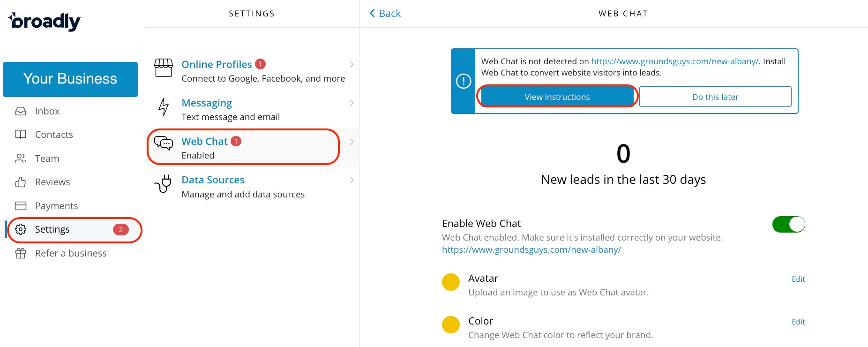Click the Settings gear icon

click(x=21, y=229)
